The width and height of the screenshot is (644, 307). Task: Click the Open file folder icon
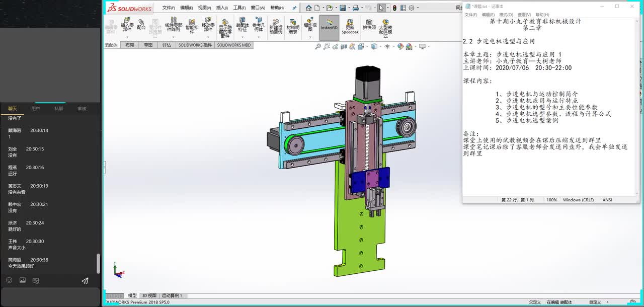point(329,8)
